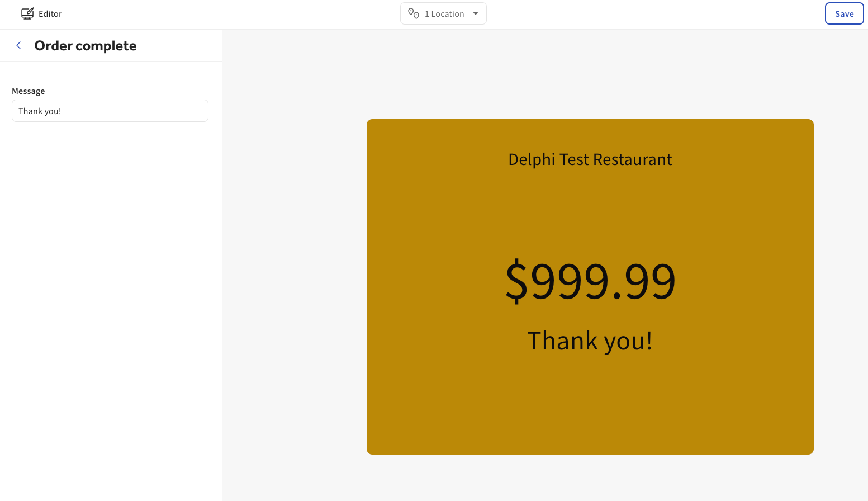Focus the Message text field
This screenshot has width=868, height=501.
(110, 111)
